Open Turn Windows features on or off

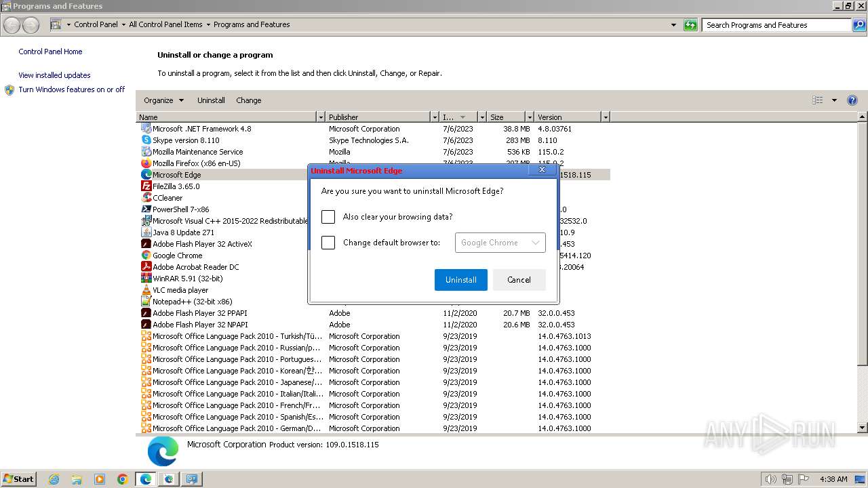[x=72, y=89]
